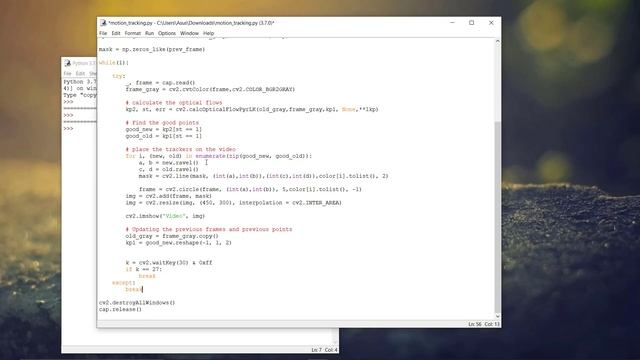Viewport: 640px width, 360px height.
Task: Click the '_, frame = cap.read()' line
Action: pos(160,83)
